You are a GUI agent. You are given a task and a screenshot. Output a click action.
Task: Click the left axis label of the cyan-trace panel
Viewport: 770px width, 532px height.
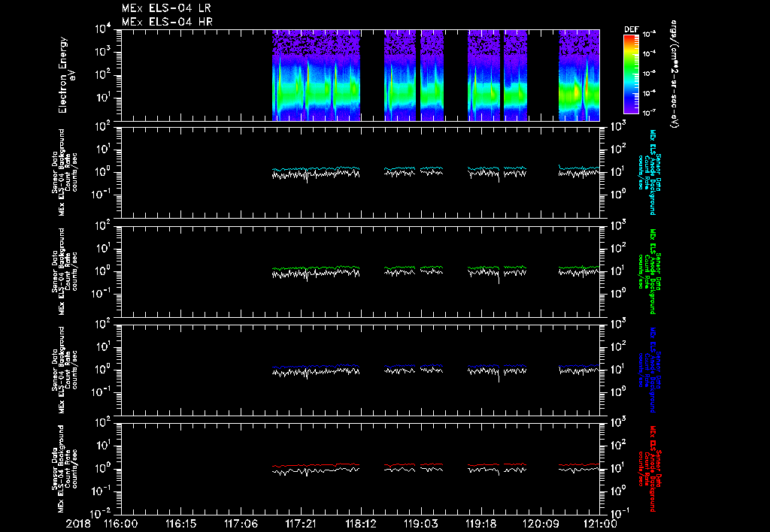[x=65, y=172]
